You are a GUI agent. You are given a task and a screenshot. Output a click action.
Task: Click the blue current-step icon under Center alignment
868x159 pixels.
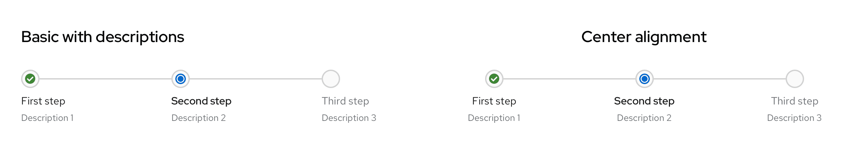pos(644,79)
